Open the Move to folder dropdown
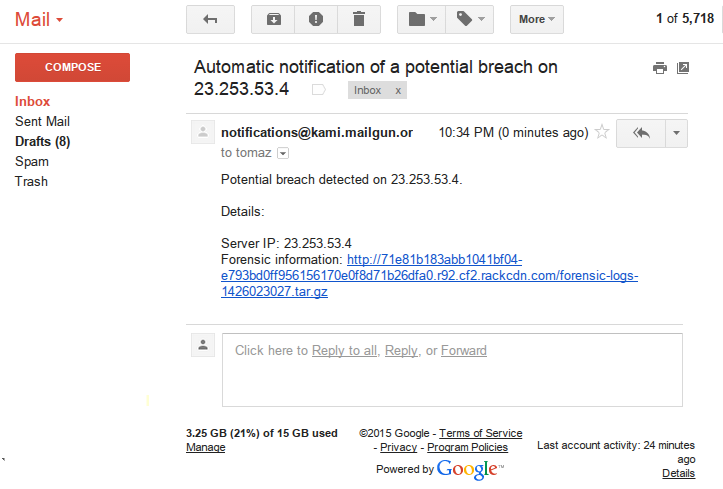The height and width of the screenshot is (489, 723). point(424,19)
